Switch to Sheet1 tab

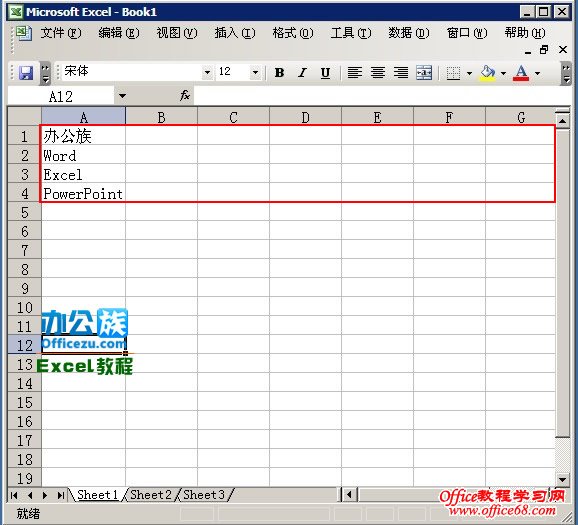pyautogui.click(x=98, y=495)
